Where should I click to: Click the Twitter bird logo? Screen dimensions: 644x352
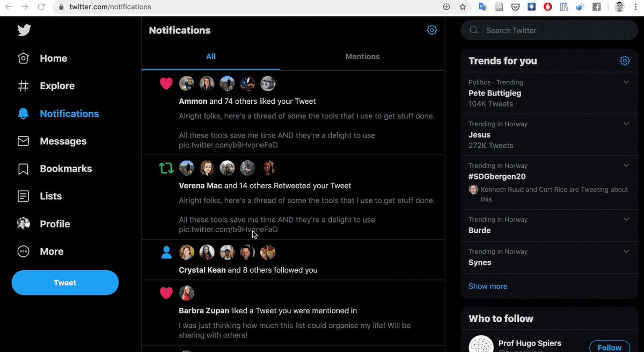tap(24, 30)
